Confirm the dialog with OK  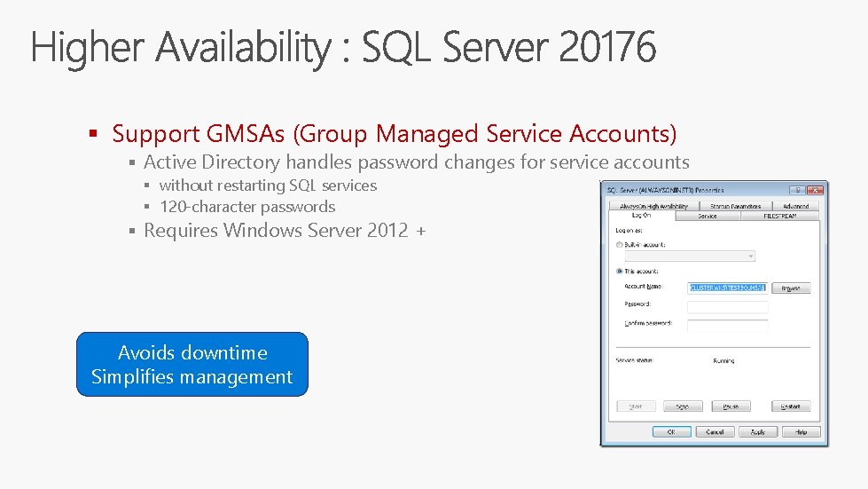click(671, 432)
